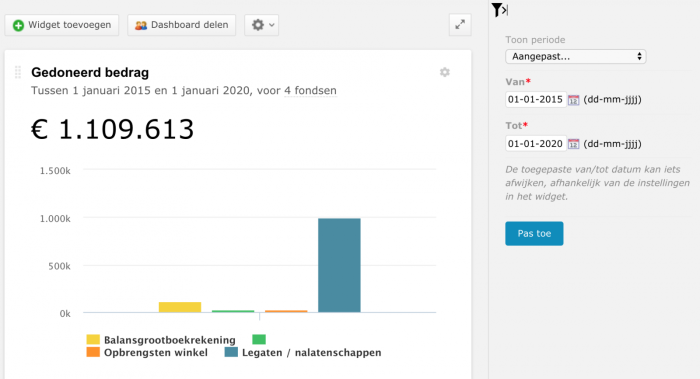Open the Dashboard delen sharing button
700x379 pixels.
(181, 25)
